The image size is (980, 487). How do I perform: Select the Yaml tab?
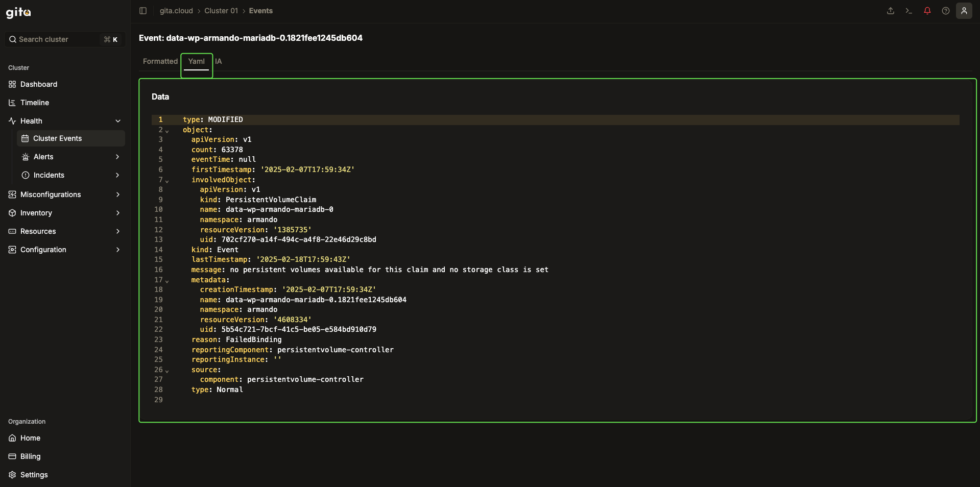coord(197,61)
